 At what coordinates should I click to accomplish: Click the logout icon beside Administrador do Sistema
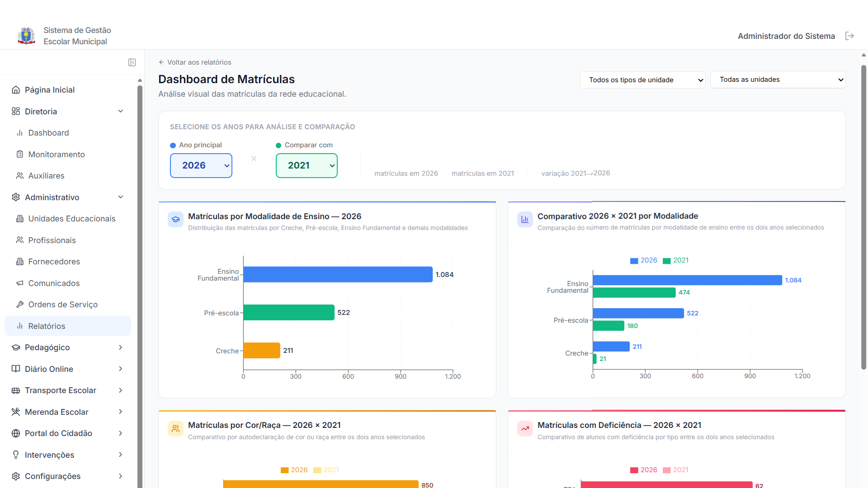[x=849, y=36]
